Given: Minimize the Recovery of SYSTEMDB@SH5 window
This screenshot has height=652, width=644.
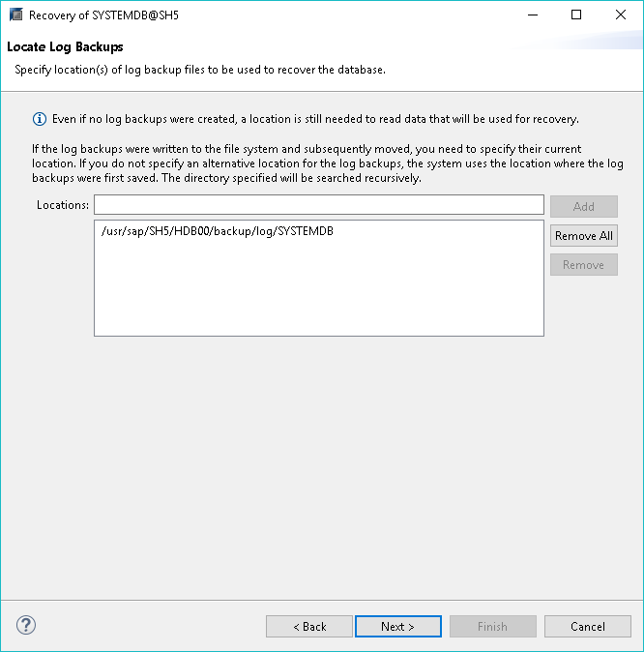Looking at the screenshot, I should [x=532, y=15].
